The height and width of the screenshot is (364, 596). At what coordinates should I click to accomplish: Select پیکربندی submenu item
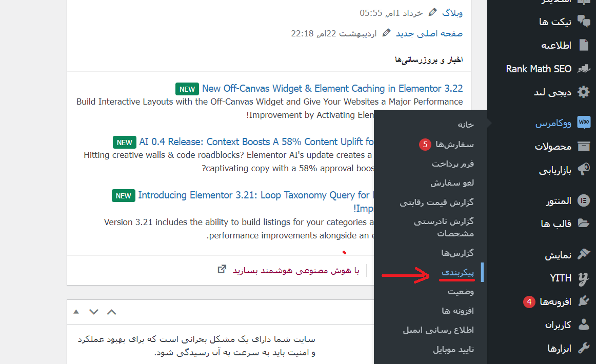coord(458,272)
